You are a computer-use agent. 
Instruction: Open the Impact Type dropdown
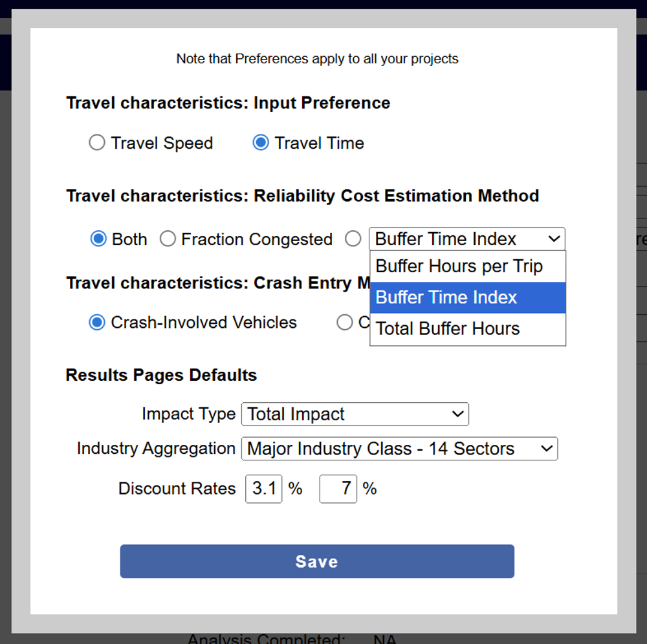(355, 414)
